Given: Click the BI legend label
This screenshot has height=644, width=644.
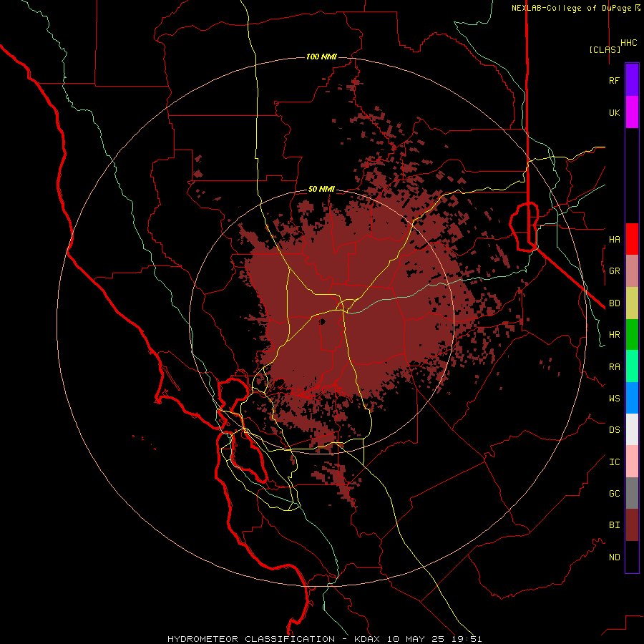Looking at the screenshot, I should click(x=614, y=525).
